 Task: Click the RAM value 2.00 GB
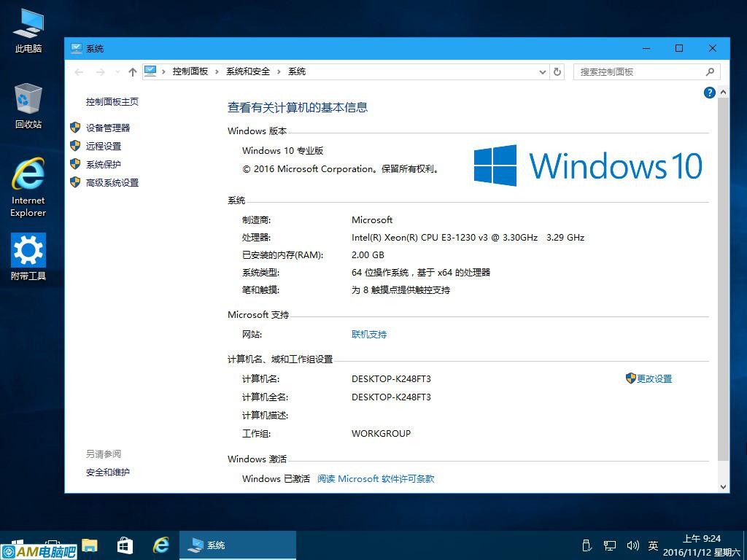pos(368,254)
